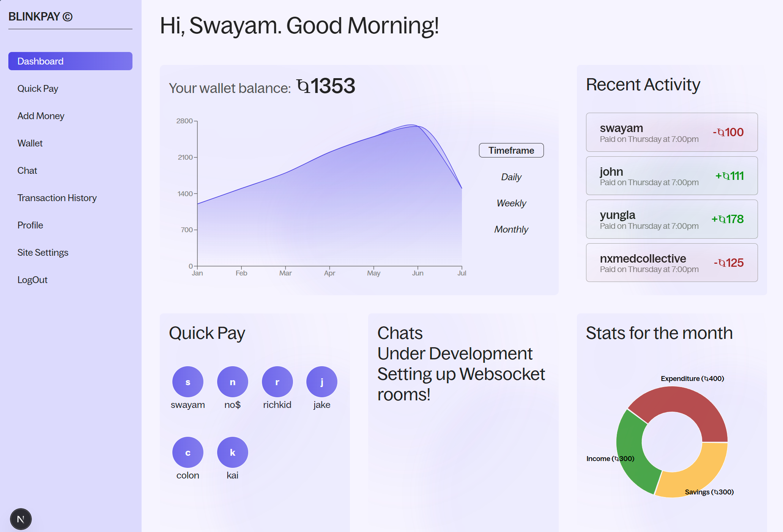Image resolution: width=783 pixels, height=532 pixels.
Task: Tap the richkid avatar circle
Action: pyautogui.click(x=277, y=382)
